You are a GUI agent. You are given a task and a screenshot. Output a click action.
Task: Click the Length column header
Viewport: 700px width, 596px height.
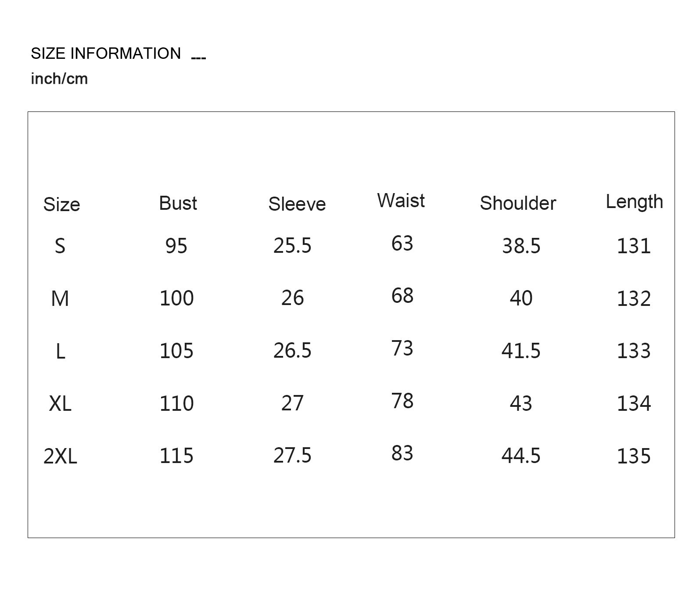point(634,202)
